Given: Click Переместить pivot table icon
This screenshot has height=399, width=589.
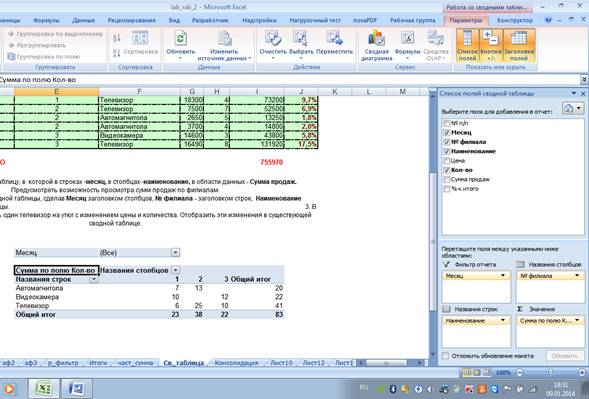Looking at the screenshot, I should tap(334, 38).
